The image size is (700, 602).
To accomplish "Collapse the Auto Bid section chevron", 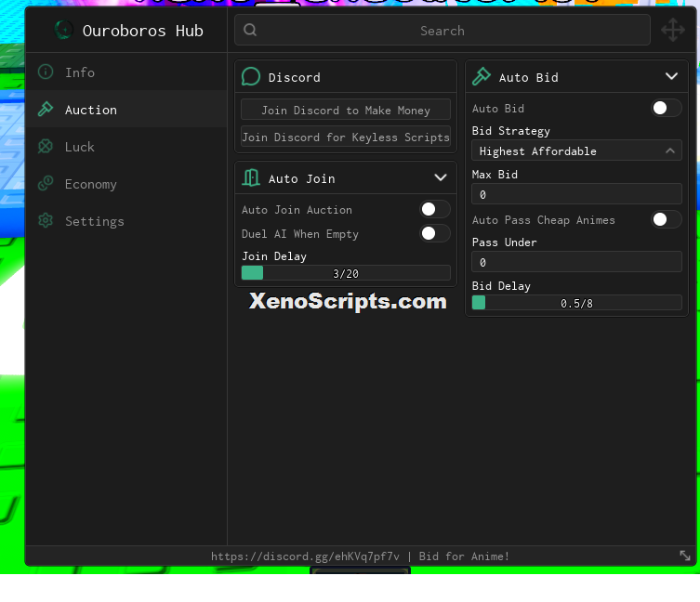I will (x=671, y=76).
